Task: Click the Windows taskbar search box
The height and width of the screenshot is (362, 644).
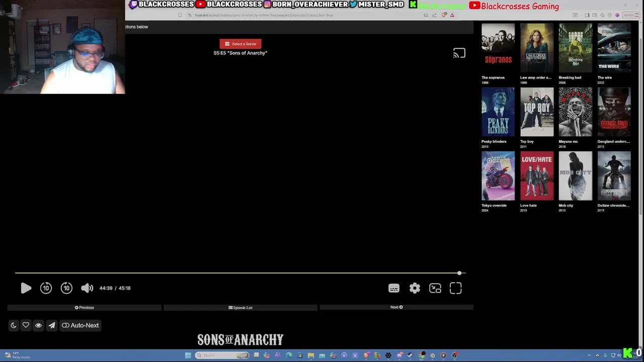Action: coord(222,355)
